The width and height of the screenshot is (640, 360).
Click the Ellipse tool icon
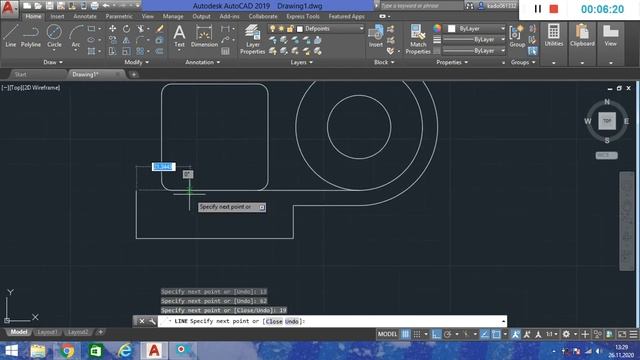point(91,40)
